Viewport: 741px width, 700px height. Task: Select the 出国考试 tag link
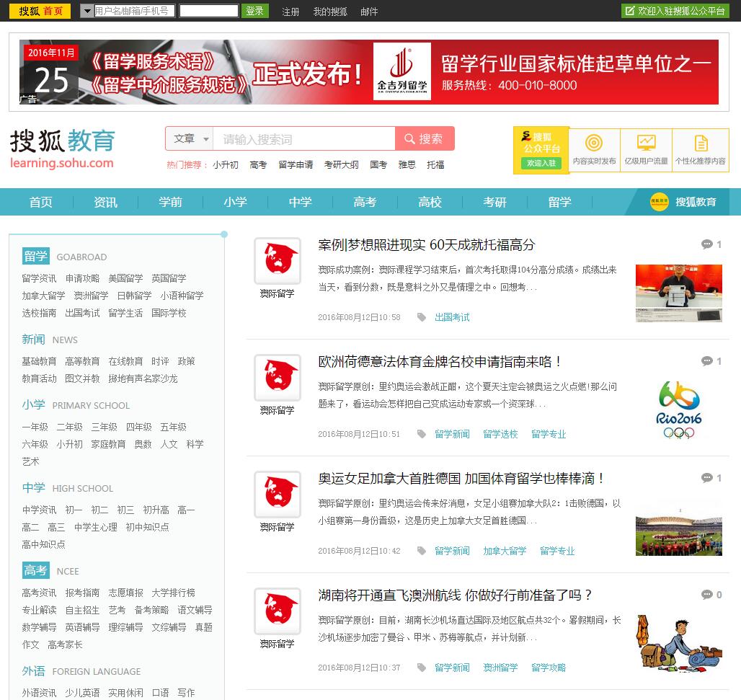452,317
